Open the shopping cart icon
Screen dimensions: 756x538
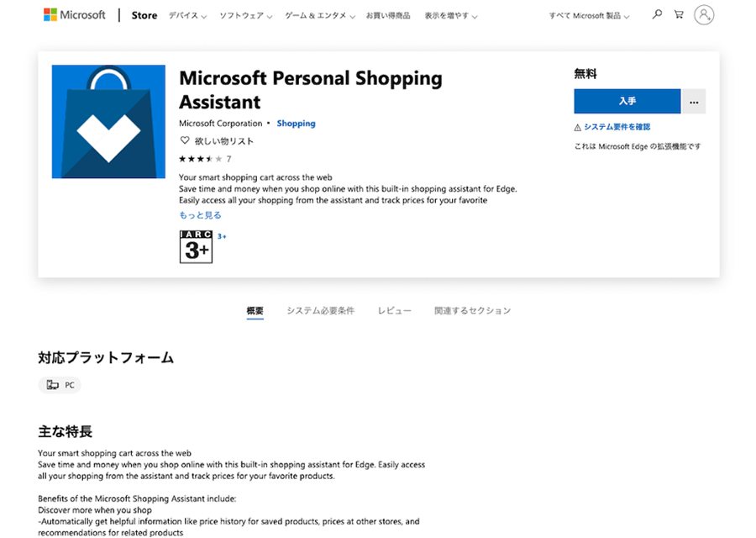pyautogui.click(x=679, y=14)
